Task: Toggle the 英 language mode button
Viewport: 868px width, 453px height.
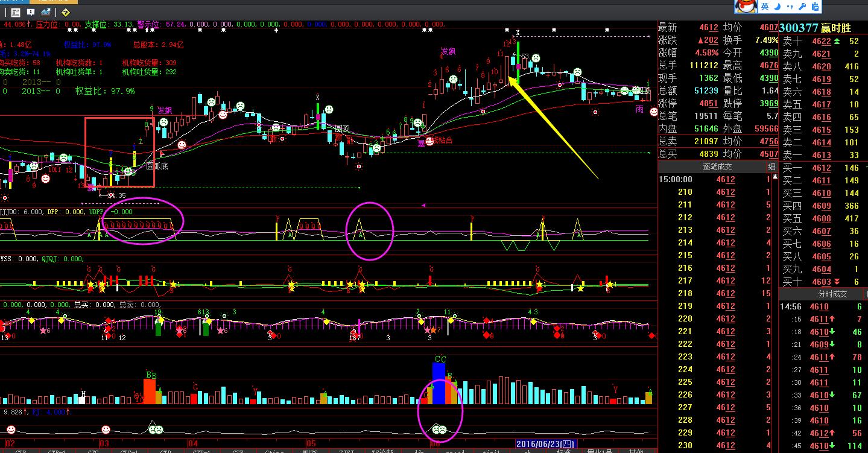Action: point(765,7)
